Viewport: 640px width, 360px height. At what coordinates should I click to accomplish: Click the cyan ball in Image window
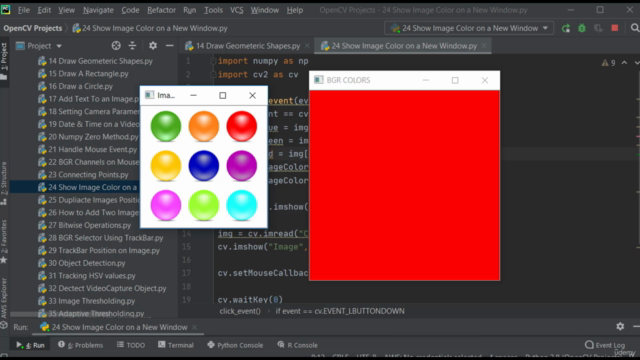[x=242, y=205]
